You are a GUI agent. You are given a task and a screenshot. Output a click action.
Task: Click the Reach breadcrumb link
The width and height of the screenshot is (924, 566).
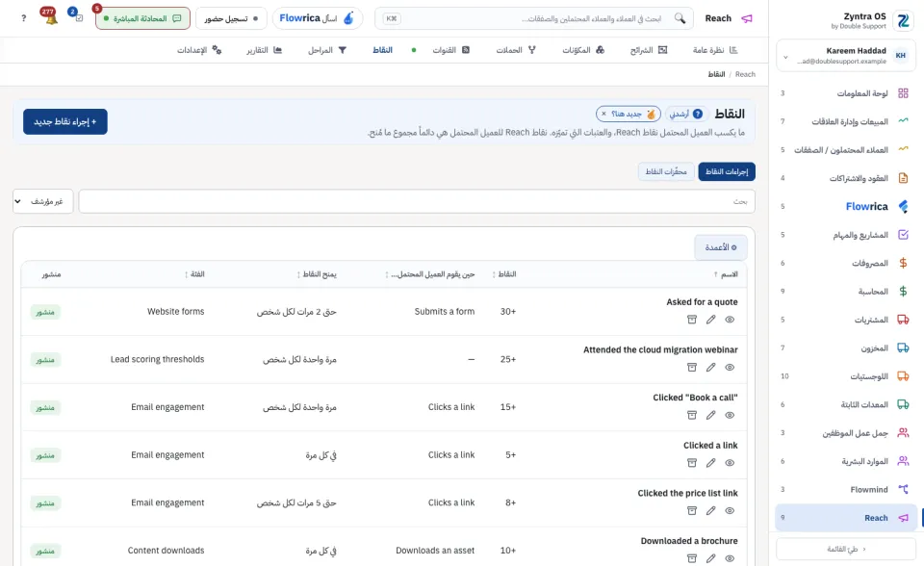click(x=745, y=74)
